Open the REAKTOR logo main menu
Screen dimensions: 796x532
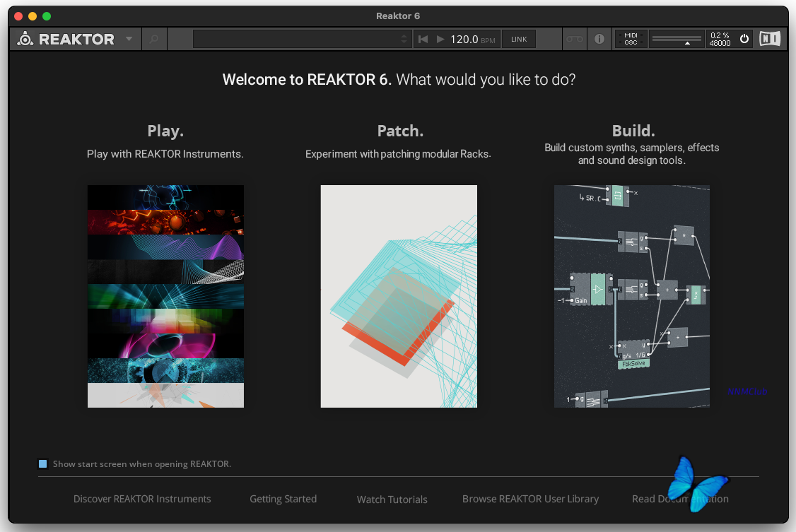click(x=66, y=39)
